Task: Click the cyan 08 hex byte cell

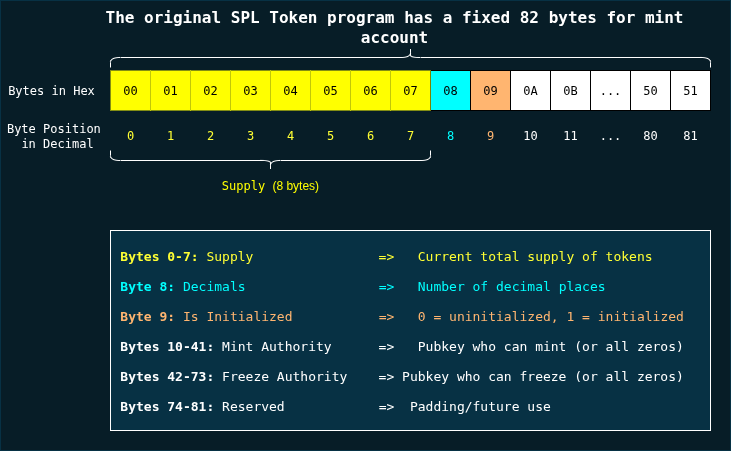Action: tap(450, 91)
